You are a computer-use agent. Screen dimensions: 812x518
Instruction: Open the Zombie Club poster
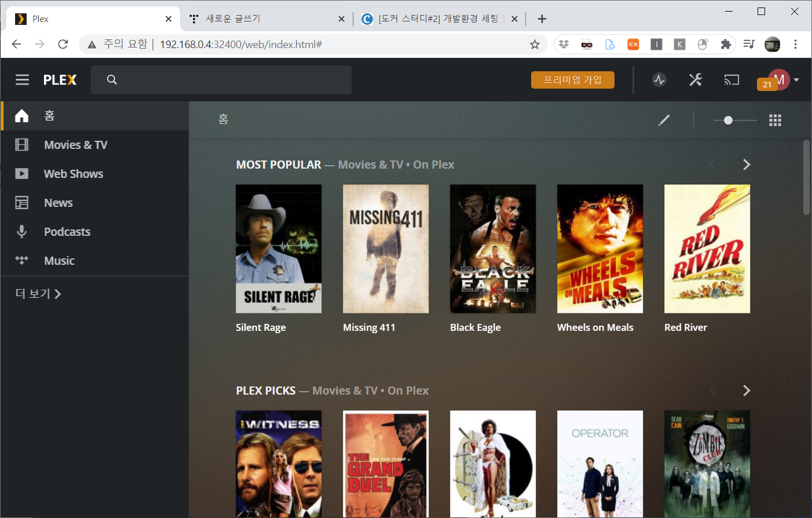click(707, 464)
